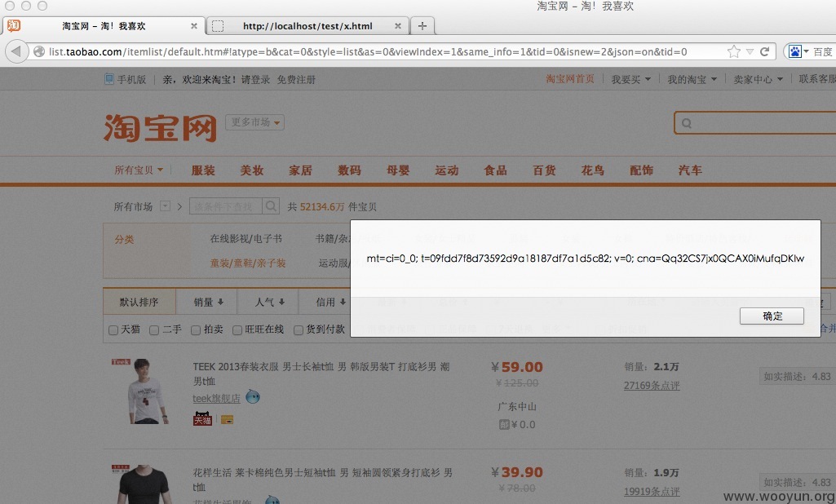The image size is (836, 504).
Task: Tick the 拍卖 filter checkbox
Action: tap(196, 330)
